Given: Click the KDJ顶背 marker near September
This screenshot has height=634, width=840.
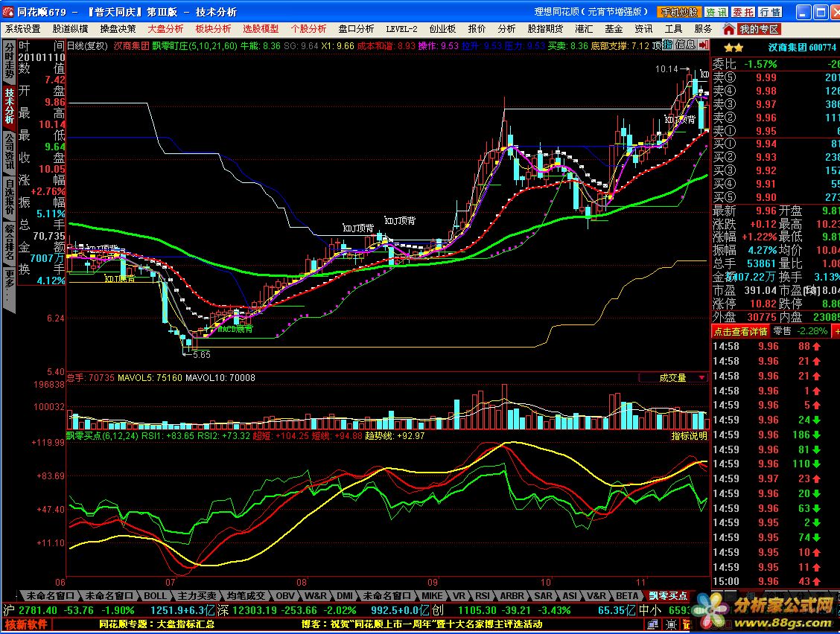Looking at the screenshot, I should click(400, 220).
